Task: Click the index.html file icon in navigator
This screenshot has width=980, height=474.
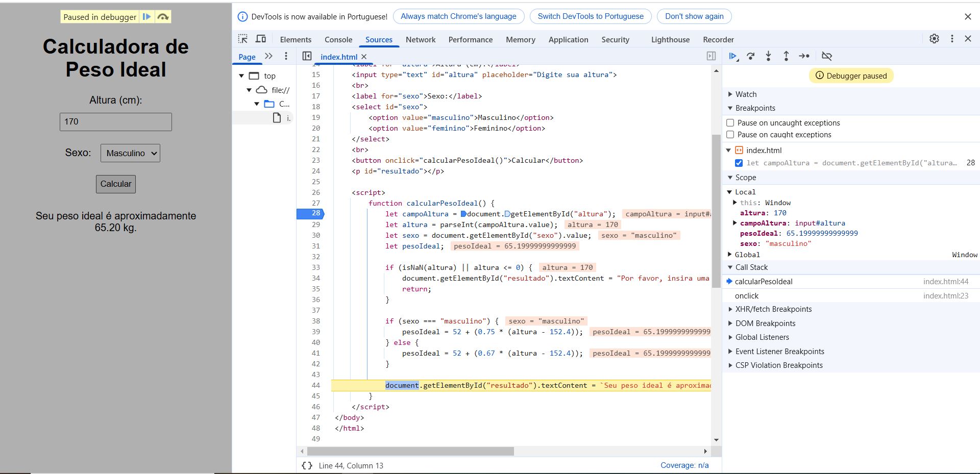Action: point(277,118)
